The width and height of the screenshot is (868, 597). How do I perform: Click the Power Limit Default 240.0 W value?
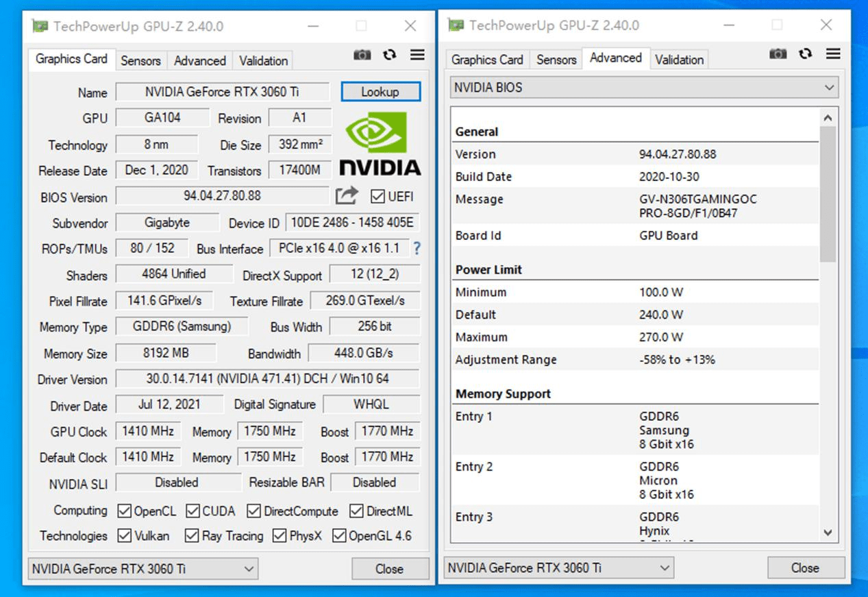click(661, 315)
